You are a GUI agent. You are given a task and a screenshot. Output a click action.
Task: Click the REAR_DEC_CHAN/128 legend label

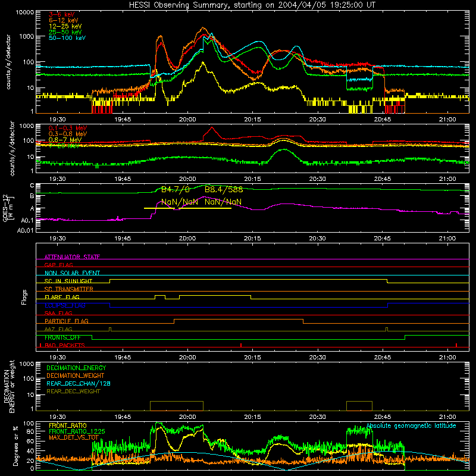click(79, 383)
